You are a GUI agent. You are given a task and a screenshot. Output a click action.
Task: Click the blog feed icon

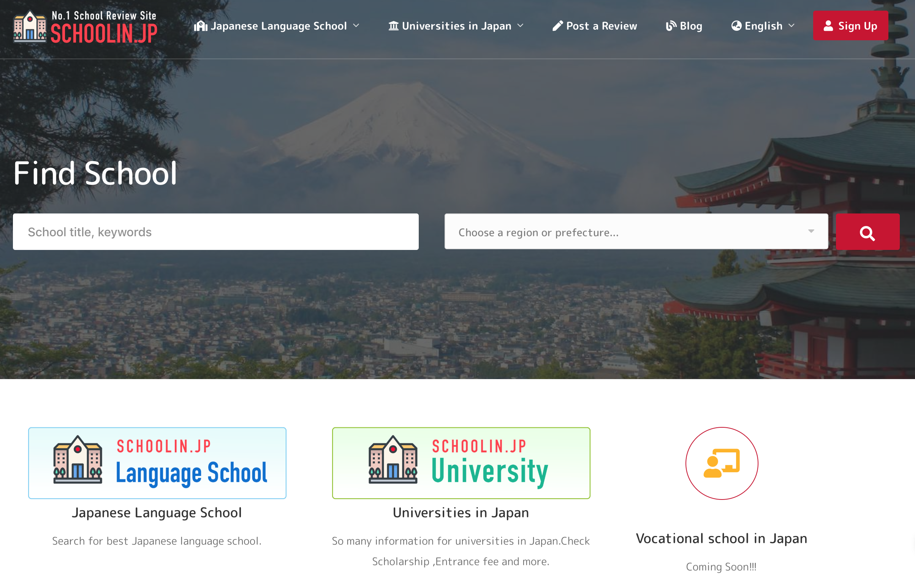pos(671,25)
